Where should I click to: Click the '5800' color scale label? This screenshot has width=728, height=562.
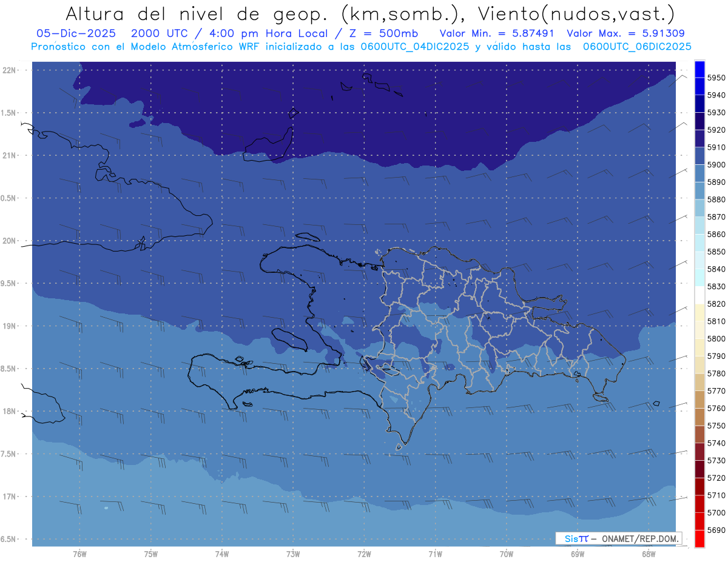click(x=716, y=339)
